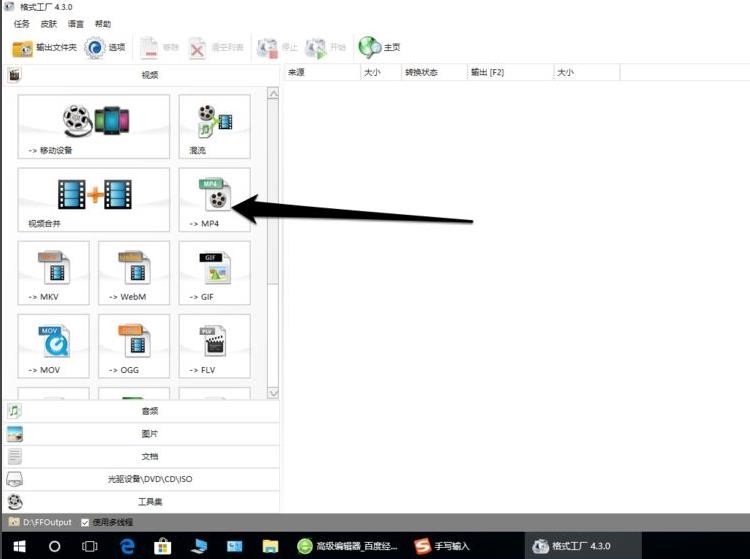The height and width of the screenshot is (559, 750).
Task: Click the 移除 toolbar button
Action: [x=159, y=47]
